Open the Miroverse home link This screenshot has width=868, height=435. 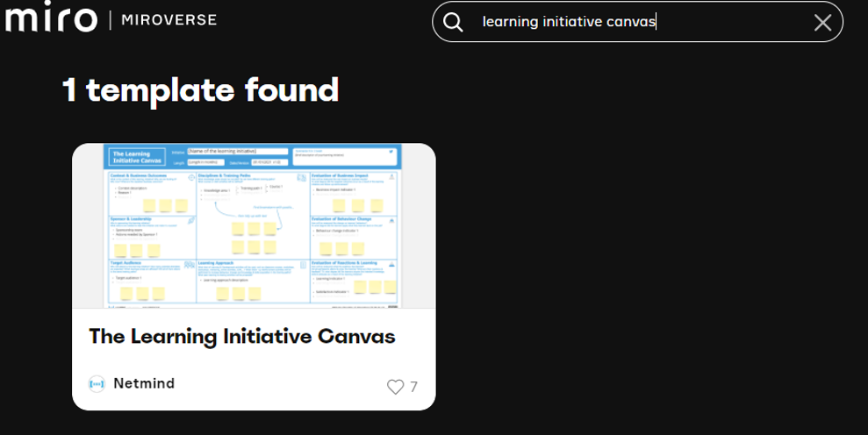pos(168,20)
